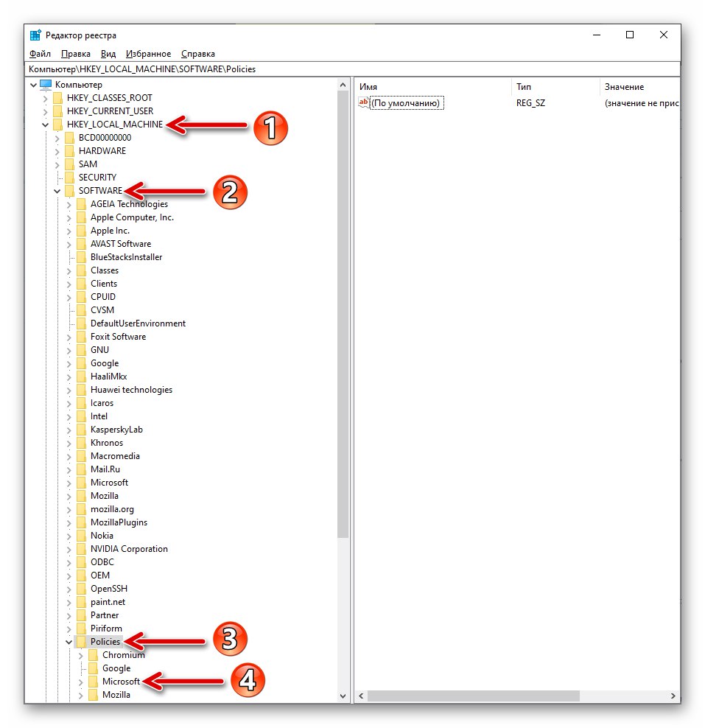Screen dimensions: 705x728
Task: Collapse the Компьютер root node
Action: pyautogui.click(x=33, y=85)
